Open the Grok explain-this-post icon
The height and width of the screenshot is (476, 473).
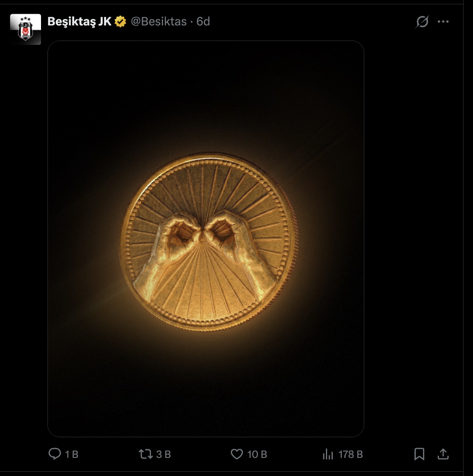[422, 22]
